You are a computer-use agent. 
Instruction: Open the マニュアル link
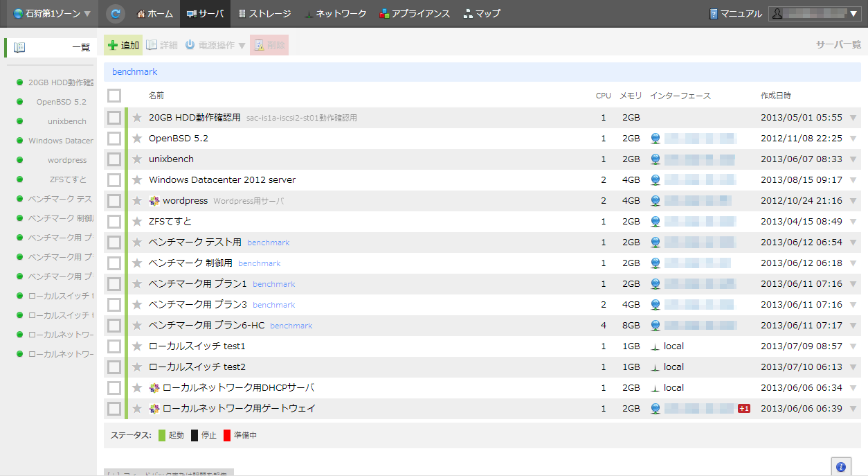(735, 13)
